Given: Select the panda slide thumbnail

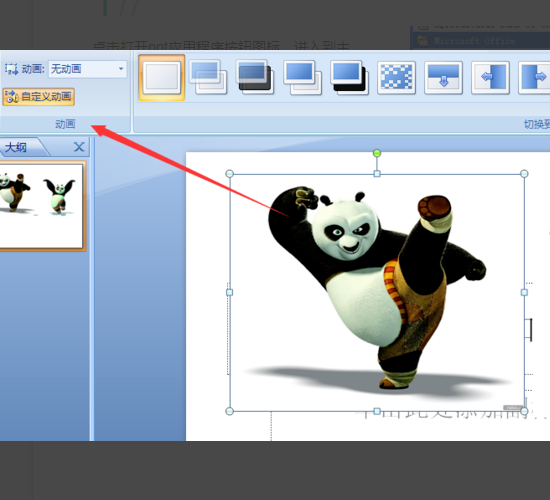Looking at the screenshot, I should click(x=41, y=206).
